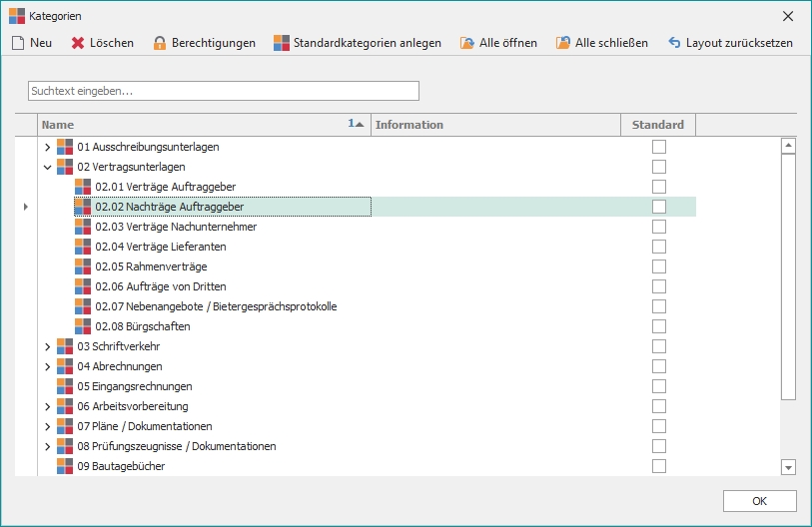Close the Kategorien dialog

click(x=788, y=16)
